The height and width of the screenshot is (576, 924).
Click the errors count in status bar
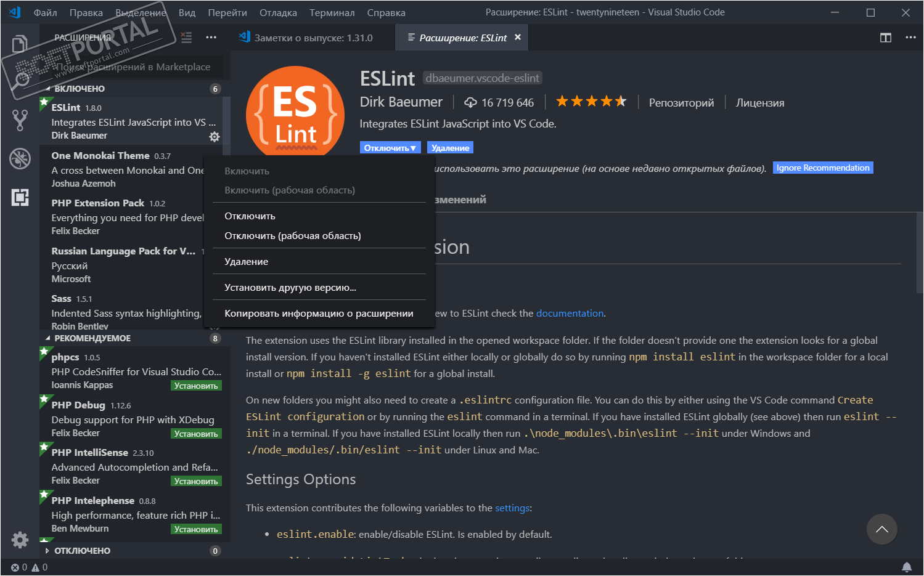click(x=19, y=567)
